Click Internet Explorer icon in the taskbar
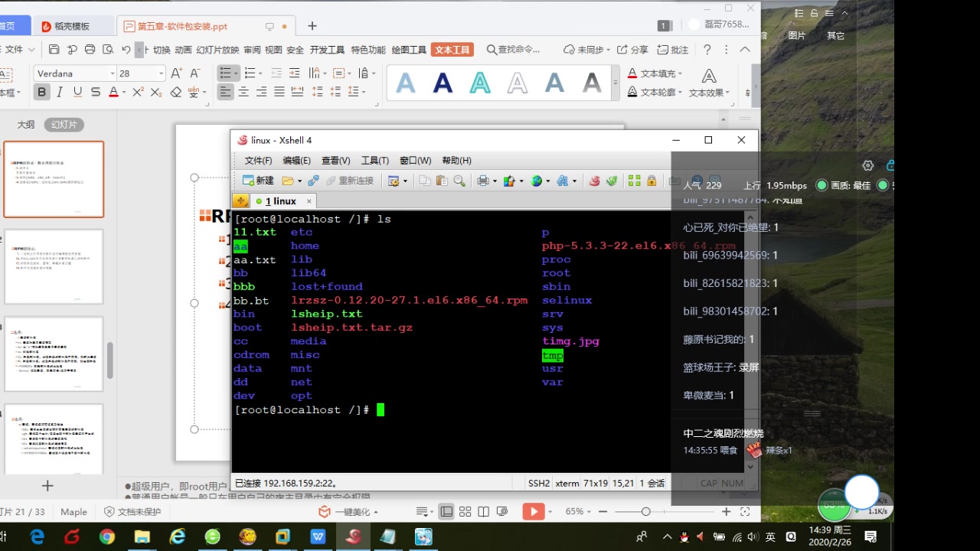This screenshot has width=980, height=551. click(x=177, y=537)
